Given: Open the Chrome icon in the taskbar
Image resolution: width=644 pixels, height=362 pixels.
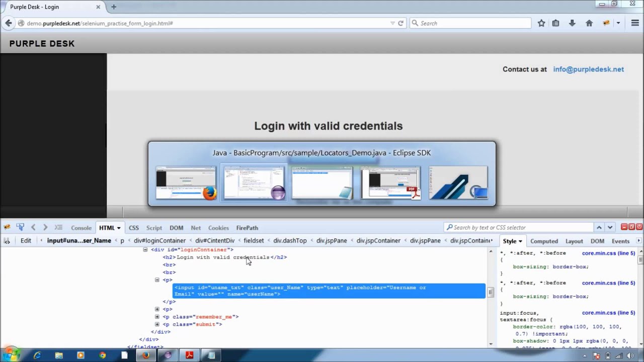Looking at the screenshot, I should click(103, 355).
